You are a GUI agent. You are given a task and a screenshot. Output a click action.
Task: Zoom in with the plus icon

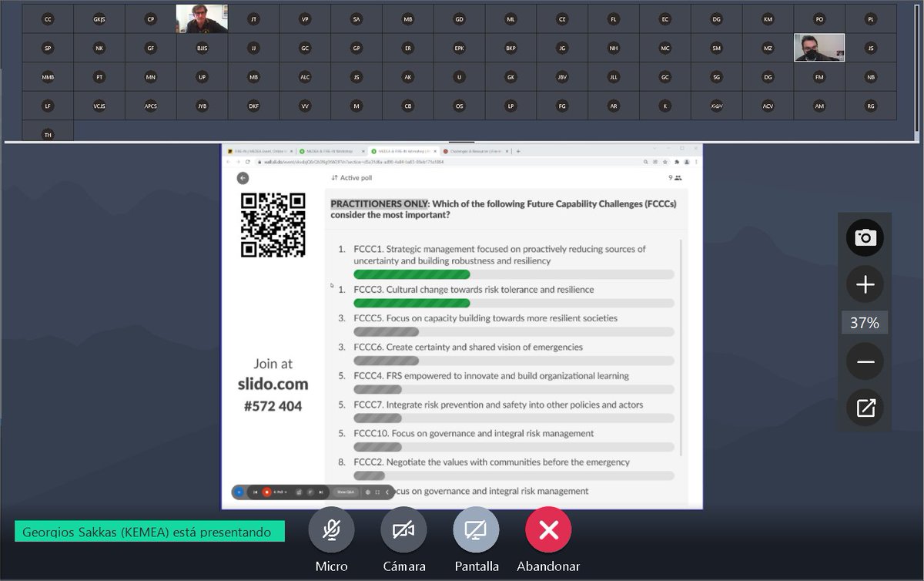(864, 284)
